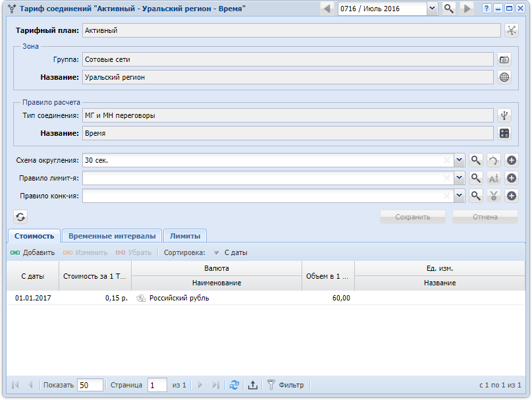Image resolution: width=532 pixels, height=400 pixels.
Task: Open the help question mark icon
Action: tap(487, 9)
